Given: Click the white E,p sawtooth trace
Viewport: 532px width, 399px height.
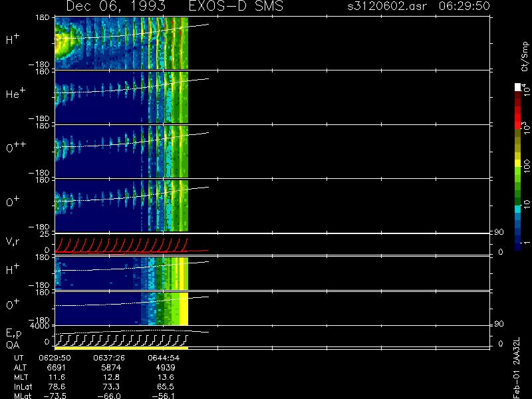Looking at the screenshot, I should (122, 340).
